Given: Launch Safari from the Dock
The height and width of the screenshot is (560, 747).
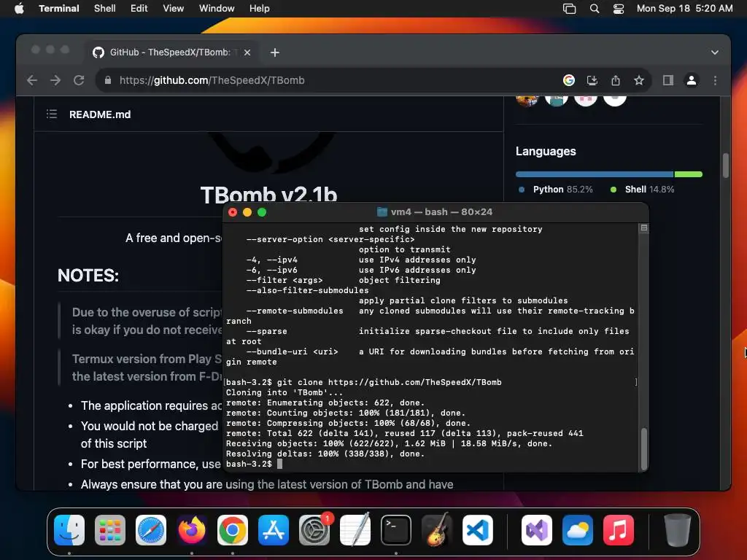Looking at the screenshot, I should (151, 530).
